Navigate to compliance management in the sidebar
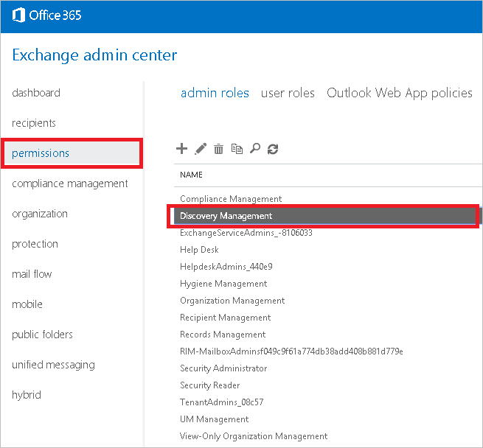 [x=70, y=183]
